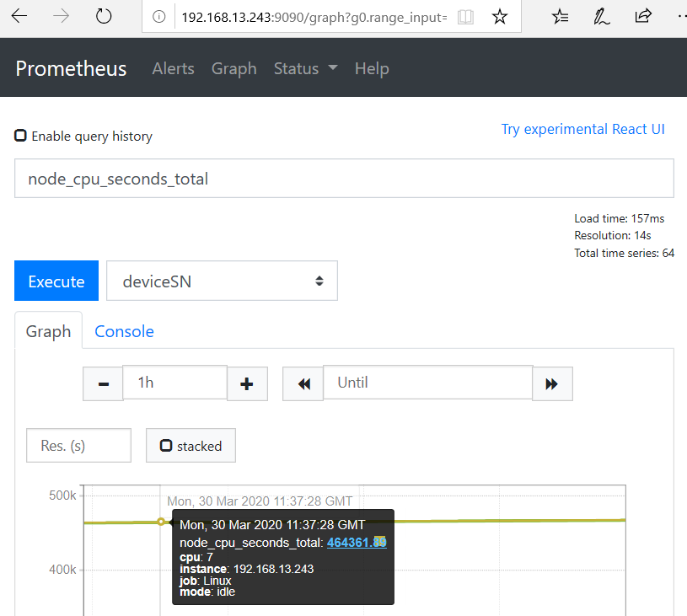Show site information icon in address bar
This screenshot has height=616, width=687.
coord(158,17)
